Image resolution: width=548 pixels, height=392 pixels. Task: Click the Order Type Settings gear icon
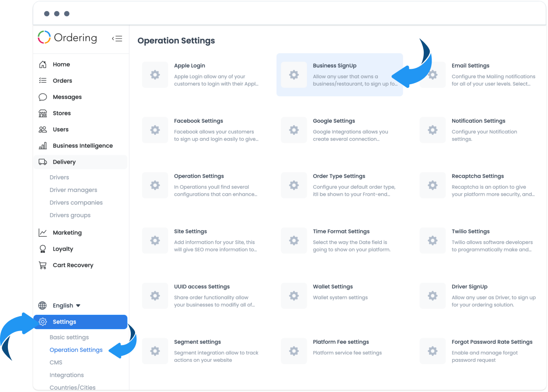pos(294,186)
